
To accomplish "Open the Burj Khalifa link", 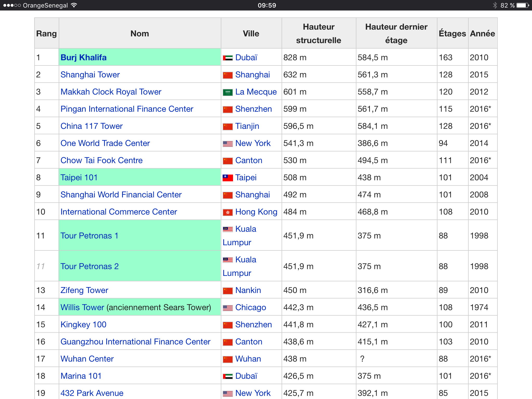I will click(83, 57).
